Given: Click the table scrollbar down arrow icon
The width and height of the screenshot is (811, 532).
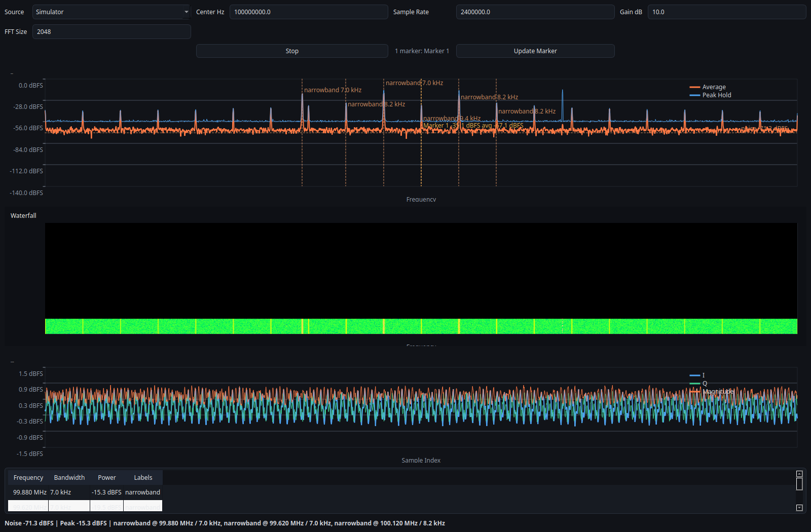Looking at the screenshot, I should pos(800,507).
